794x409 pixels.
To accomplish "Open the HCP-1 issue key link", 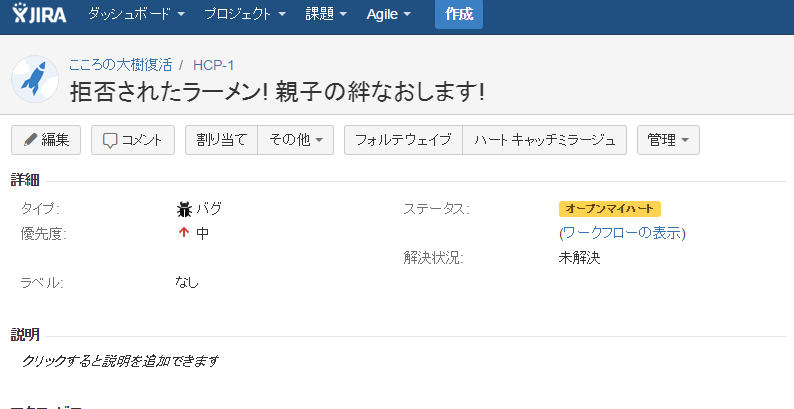I will (x=213, y=65).
